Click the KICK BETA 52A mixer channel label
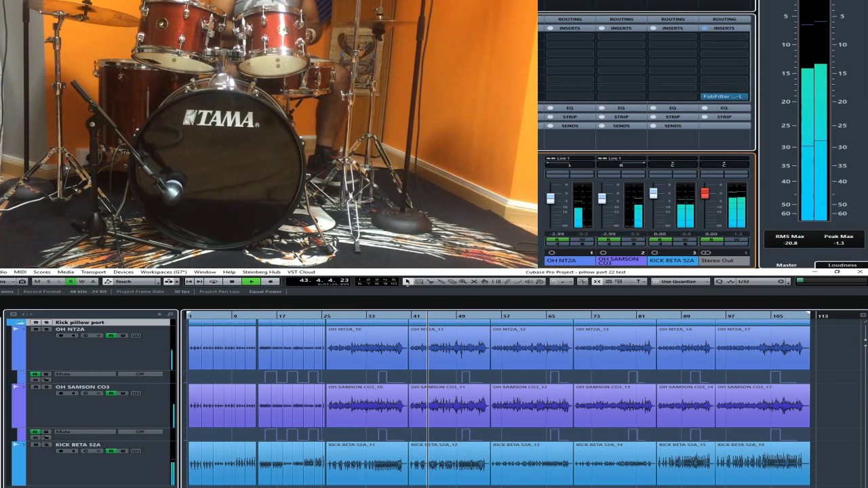 pos(673,260)
